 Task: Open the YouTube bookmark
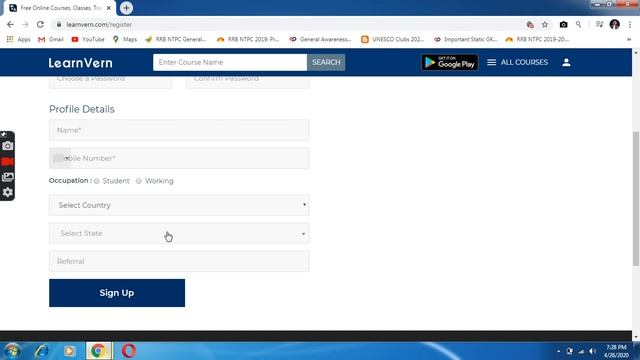pos(88,39)
